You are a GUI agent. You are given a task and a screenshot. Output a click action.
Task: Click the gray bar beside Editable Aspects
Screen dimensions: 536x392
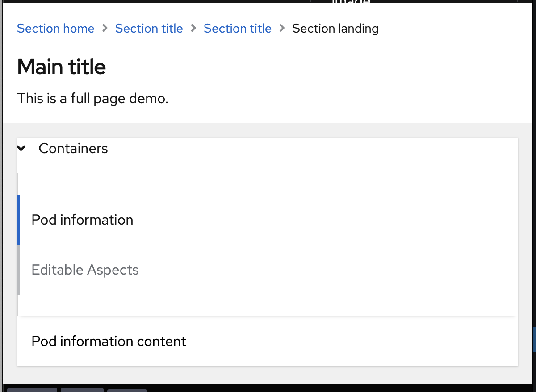tap(18, 270)
